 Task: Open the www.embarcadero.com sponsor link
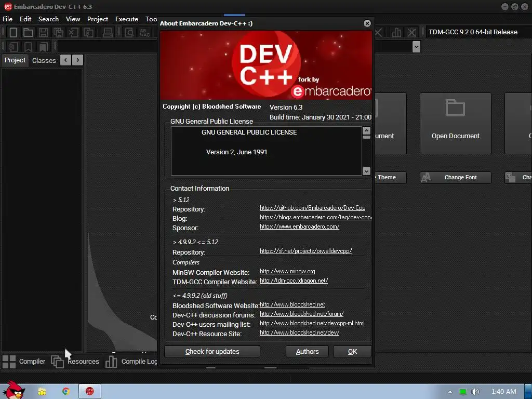pos(300,227)
